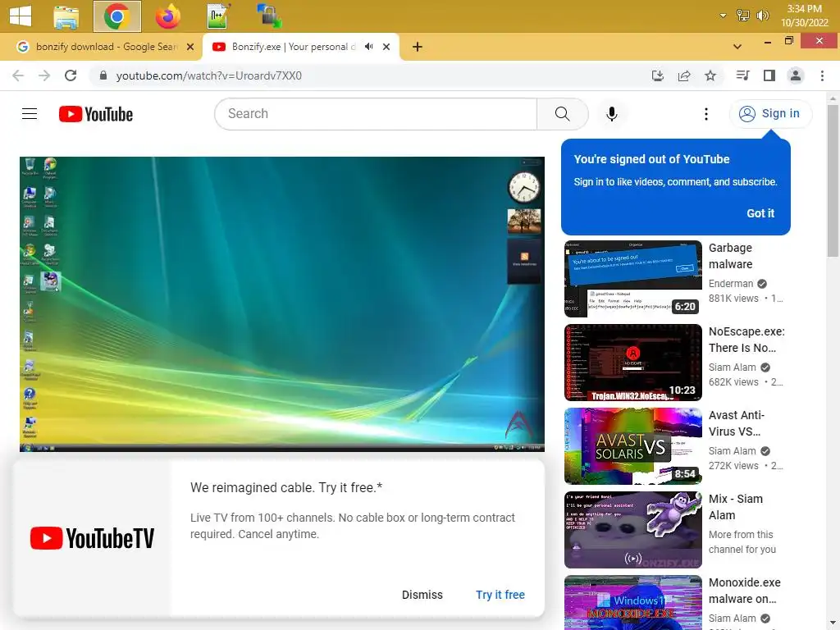This screenshot has height=630, width=840.
Task: Launch Firefox from the taskbar
Action: click(x=167, y=16)
